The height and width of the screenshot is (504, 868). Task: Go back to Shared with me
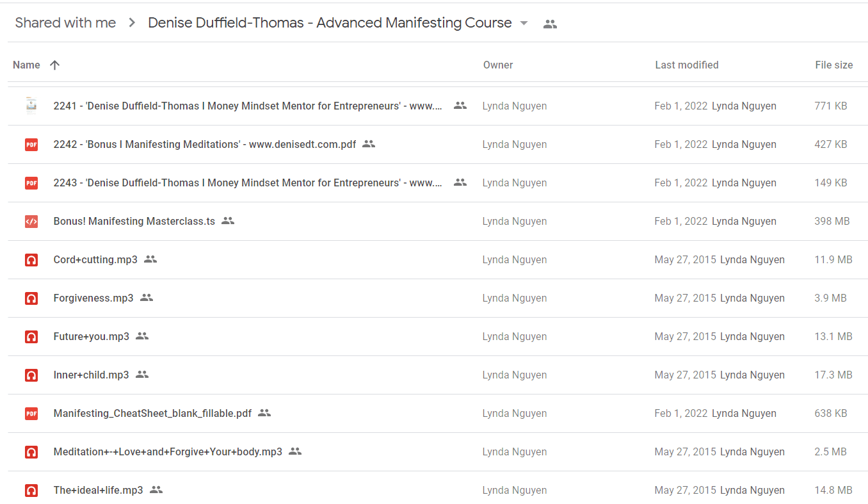click(x=65, y=23)
